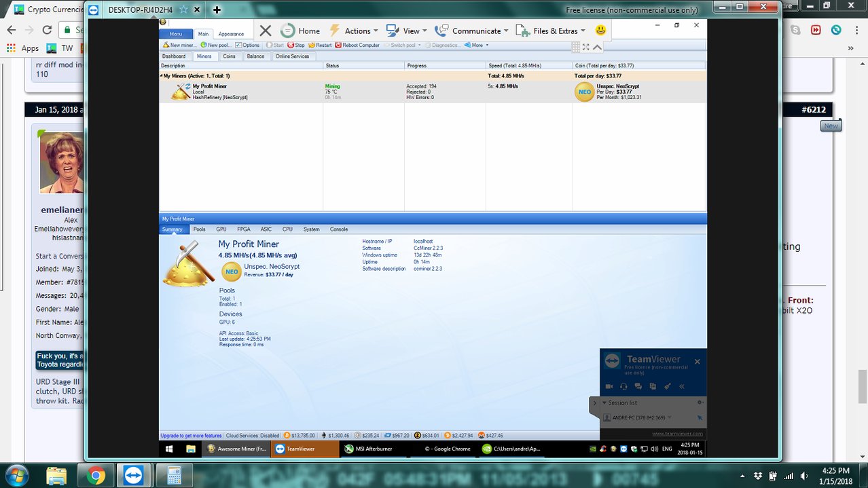Open the GPU detail tab
Viewport: 868px width, 488px height.
221,229
